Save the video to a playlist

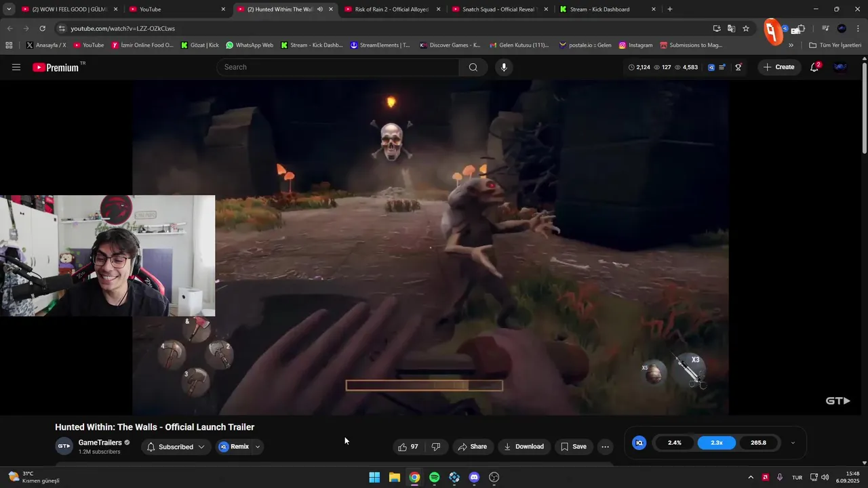click(574, 447)
